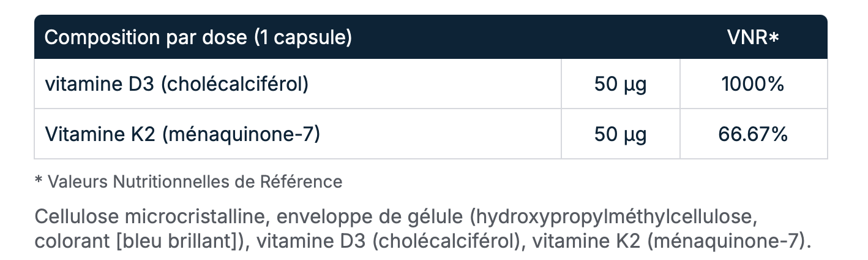Click '(cholécalciférol)' in the table row
This screenshot has width=868, height=260.
click(x=235, y=85)
